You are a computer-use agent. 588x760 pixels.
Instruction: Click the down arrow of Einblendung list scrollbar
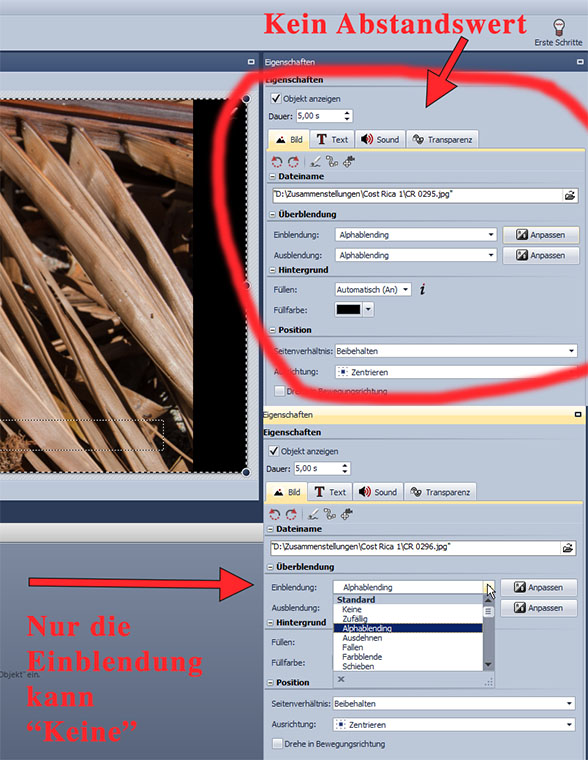point(488,665)
